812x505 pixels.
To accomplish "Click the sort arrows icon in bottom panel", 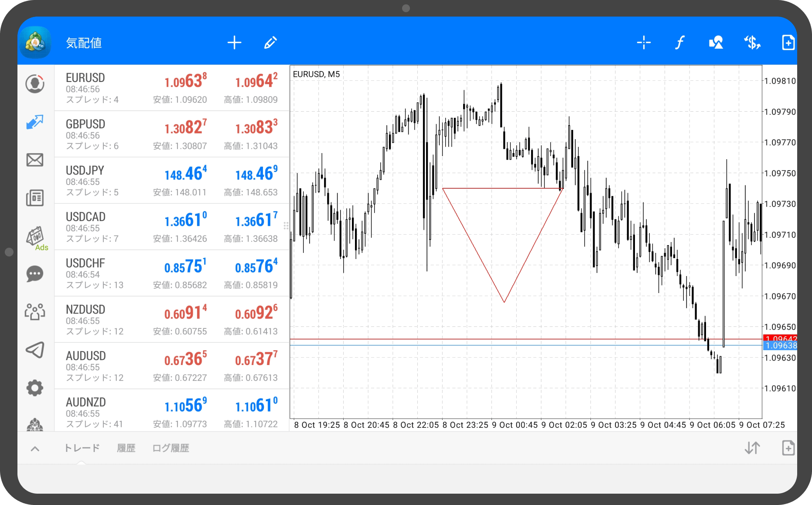I will click(x=752, y=448).
